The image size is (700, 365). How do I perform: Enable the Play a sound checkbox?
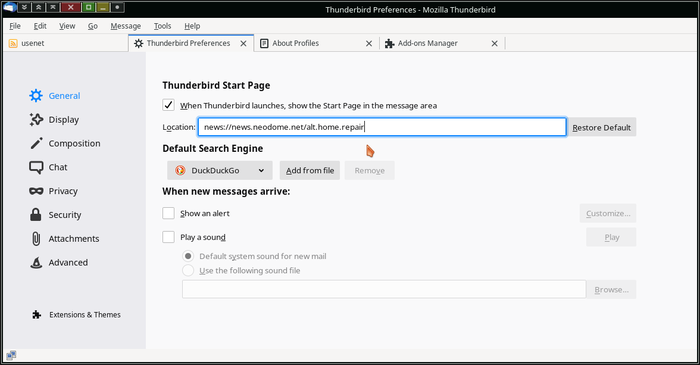(x=168, y=237)
